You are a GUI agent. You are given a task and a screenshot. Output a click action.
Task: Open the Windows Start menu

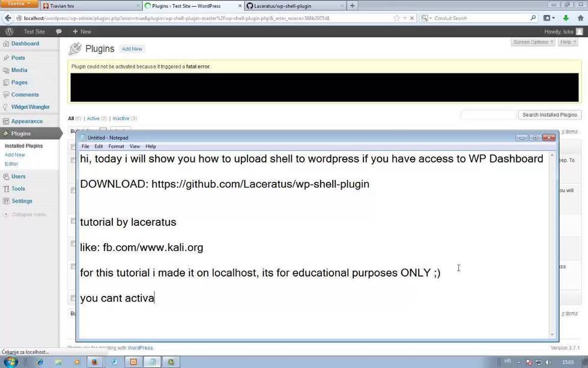(x=10, y=362)
